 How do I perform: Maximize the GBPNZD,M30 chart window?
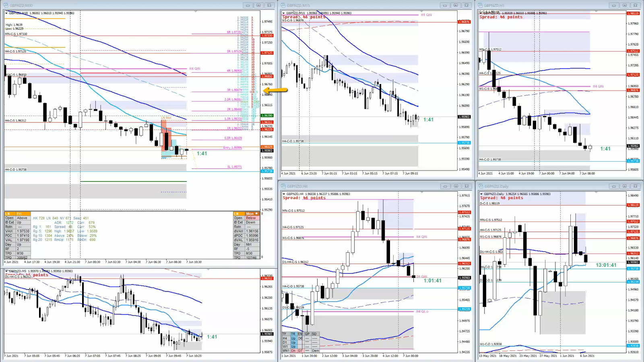coord(258,5)
